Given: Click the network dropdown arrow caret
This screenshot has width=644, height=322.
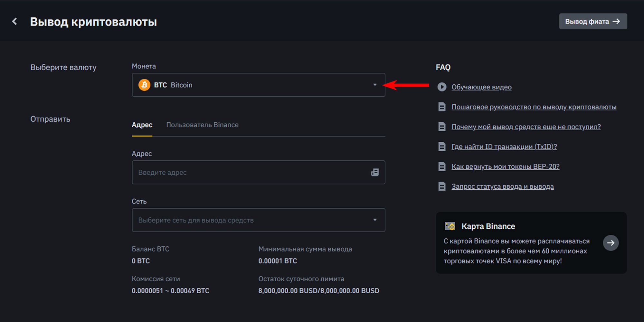Looking at the screenshot, I should 375,220.
